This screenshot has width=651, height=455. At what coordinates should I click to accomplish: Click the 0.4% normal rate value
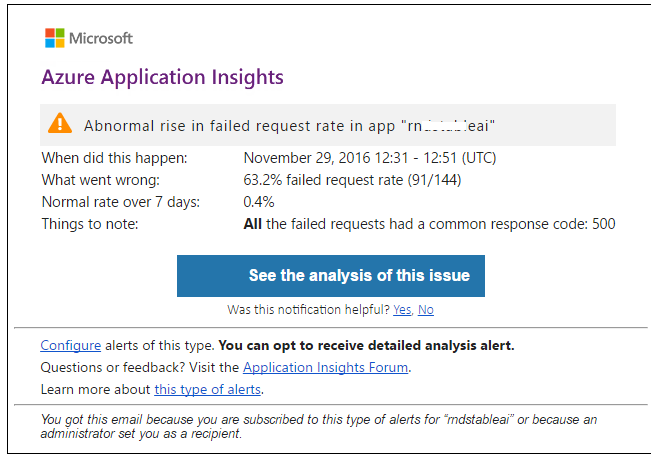point(259,202)
